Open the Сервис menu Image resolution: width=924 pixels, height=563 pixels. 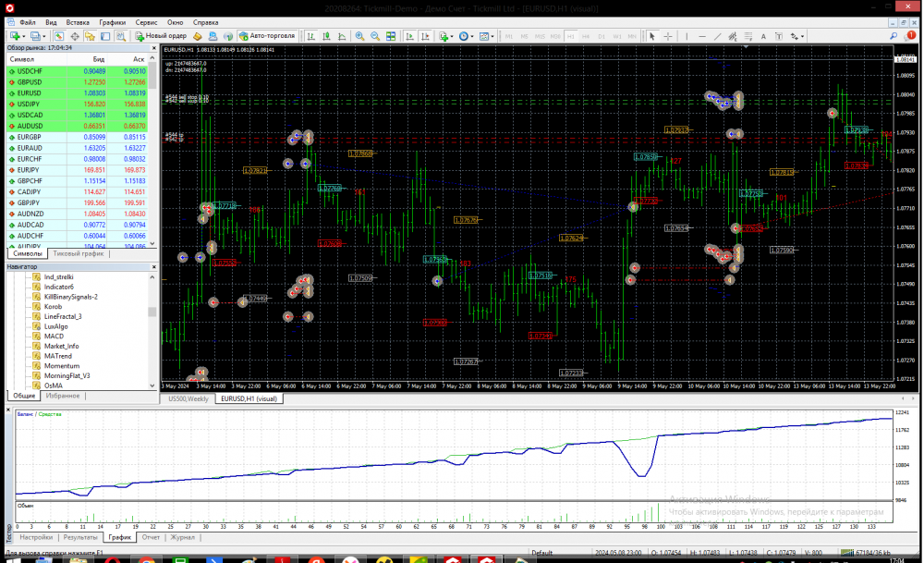pyautogui.click(x=146, y=22)
